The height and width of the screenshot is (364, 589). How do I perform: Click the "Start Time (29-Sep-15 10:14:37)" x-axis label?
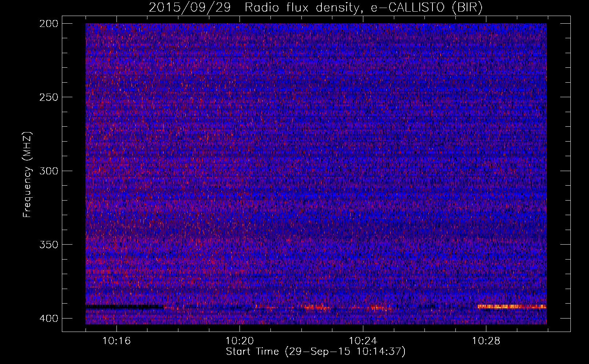316,352
